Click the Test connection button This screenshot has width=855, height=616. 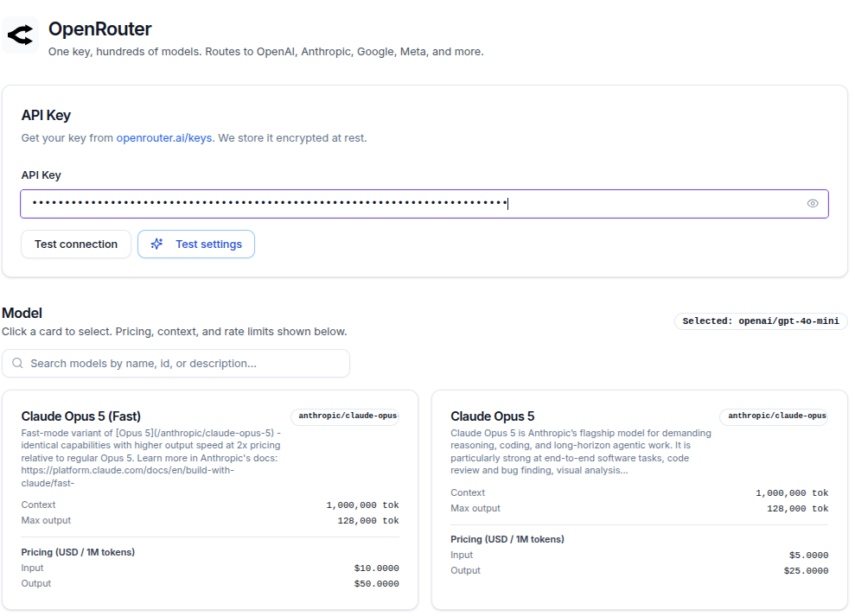click(x=76, y=244)
